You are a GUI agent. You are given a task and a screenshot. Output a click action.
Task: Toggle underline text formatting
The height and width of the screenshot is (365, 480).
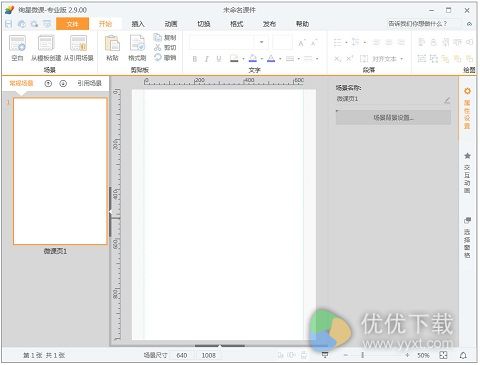(x=219, y=59)
